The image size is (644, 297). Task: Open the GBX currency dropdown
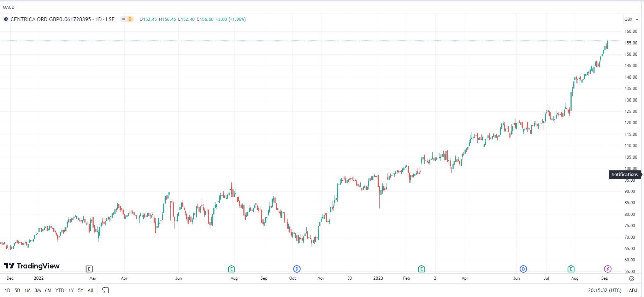click(x=631, y=19)
